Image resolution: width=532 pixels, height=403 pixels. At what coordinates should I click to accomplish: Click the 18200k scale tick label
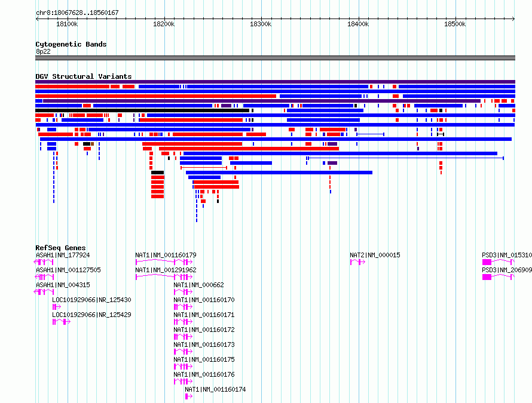[x=164, y=24]
